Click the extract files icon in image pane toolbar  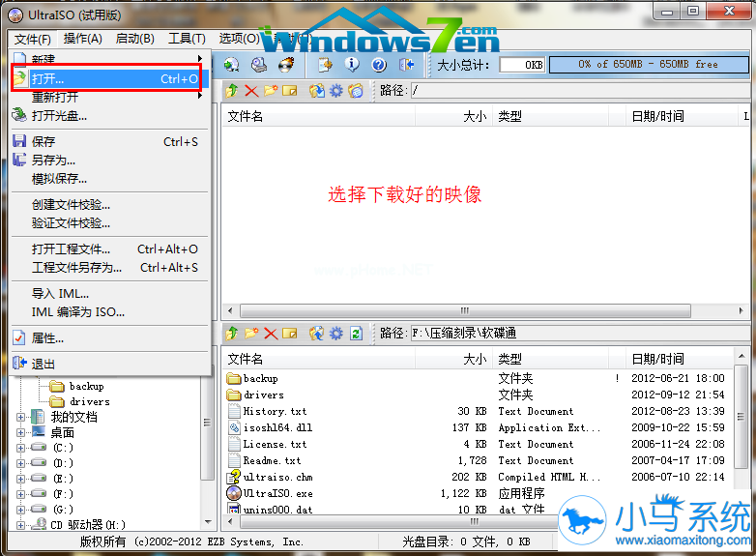317,90
